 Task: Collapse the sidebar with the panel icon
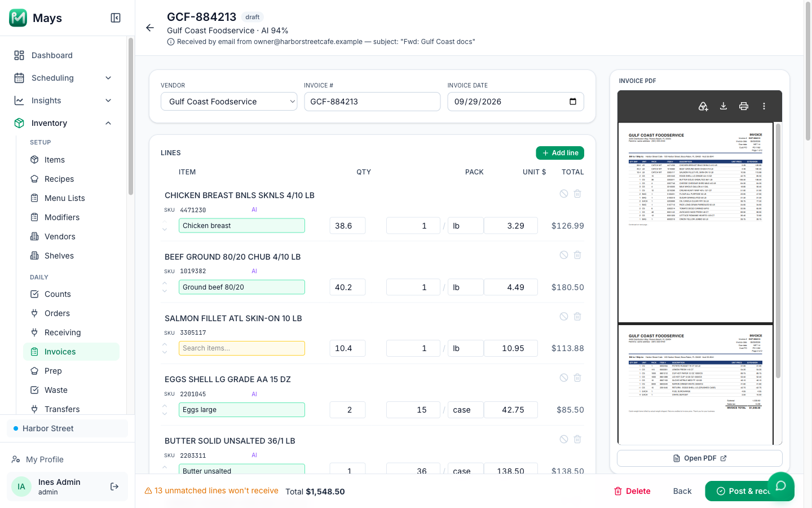click(x=116, y=18)
